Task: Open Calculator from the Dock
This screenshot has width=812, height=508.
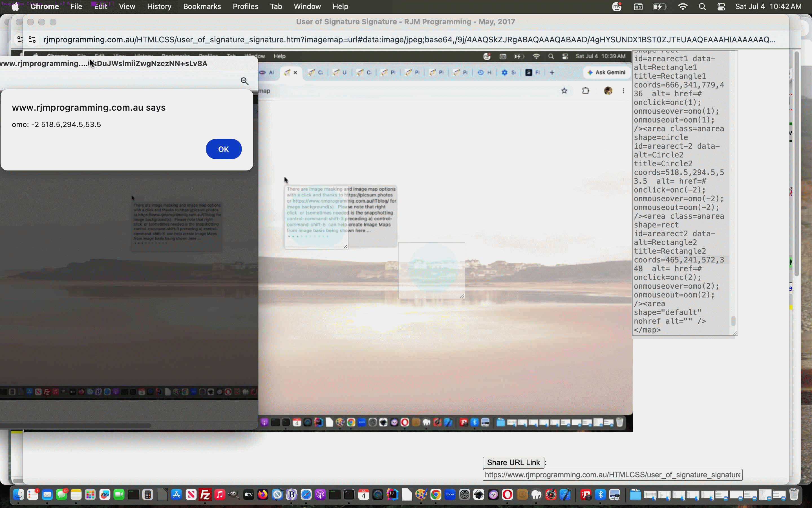Action: click(x=148, y=494)
